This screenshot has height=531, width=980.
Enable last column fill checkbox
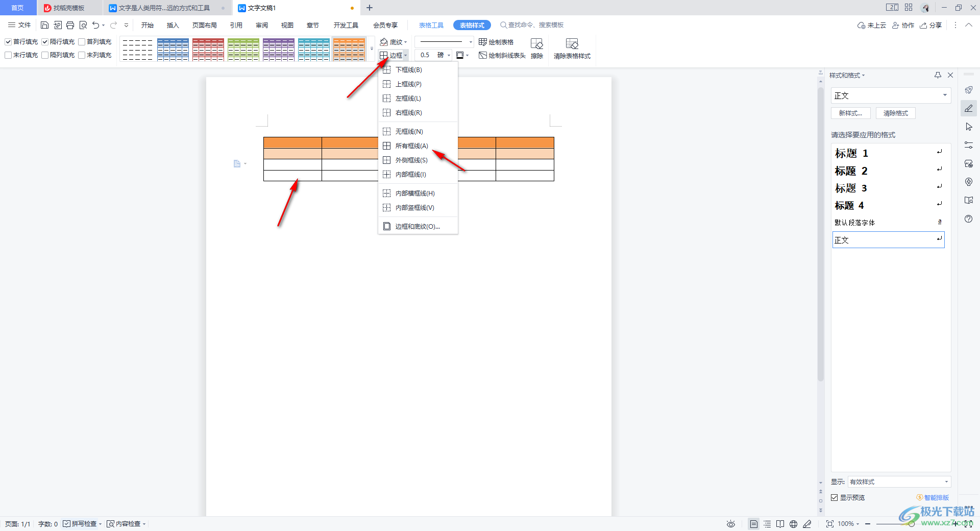coord(82,55)
